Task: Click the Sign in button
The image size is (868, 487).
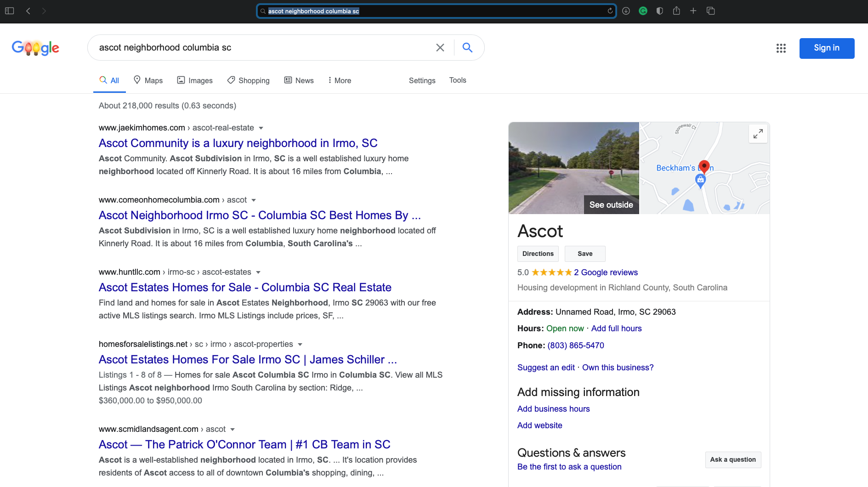Action: tap(827, 48)
